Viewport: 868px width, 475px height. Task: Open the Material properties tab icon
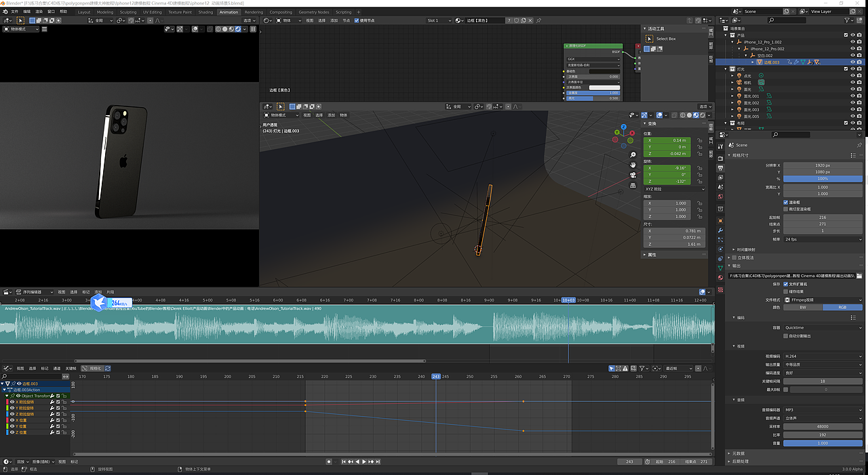point(720,277)
